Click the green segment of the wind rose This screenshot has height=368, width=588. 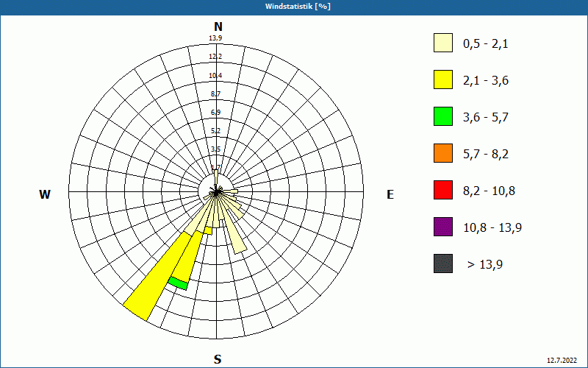tap(178, 283)
